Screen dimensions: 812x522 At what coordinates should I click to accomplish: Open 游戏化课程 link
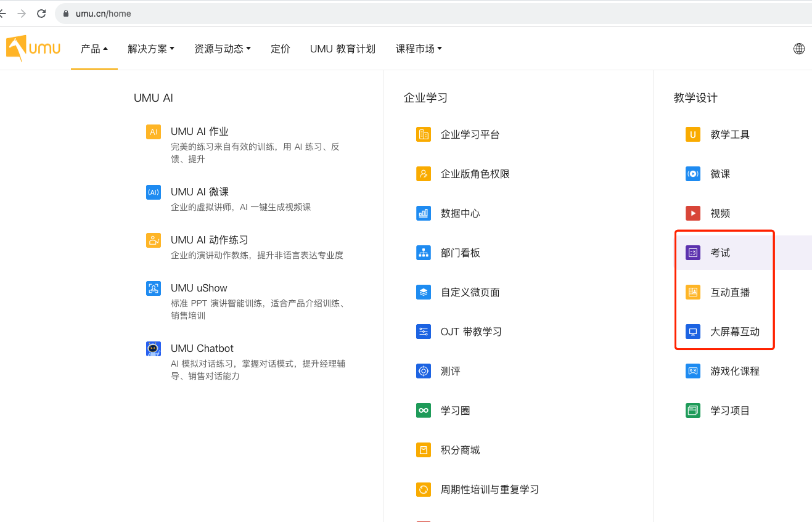(735, 371)
